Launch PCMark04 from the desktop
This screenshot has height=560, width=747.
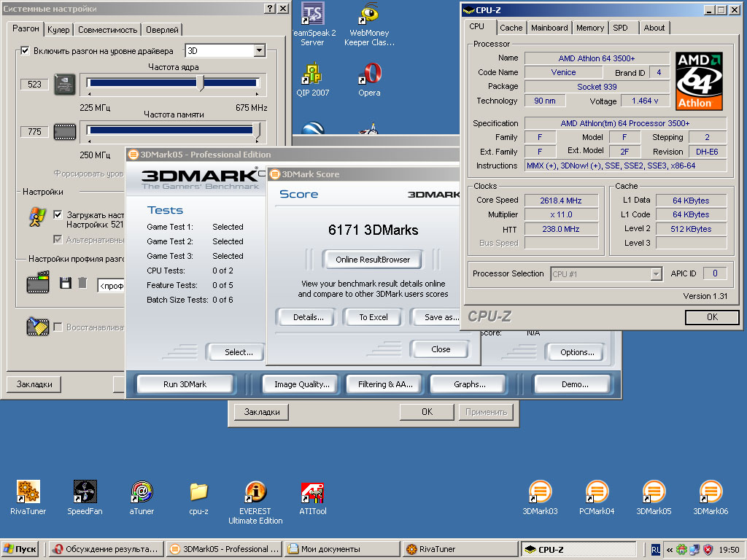click(597, 497)
